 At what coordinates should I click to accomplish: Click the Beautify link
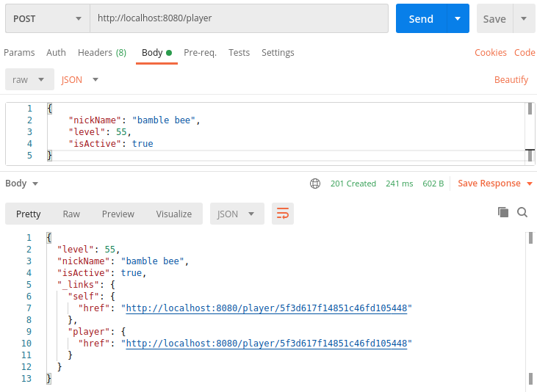511,79
